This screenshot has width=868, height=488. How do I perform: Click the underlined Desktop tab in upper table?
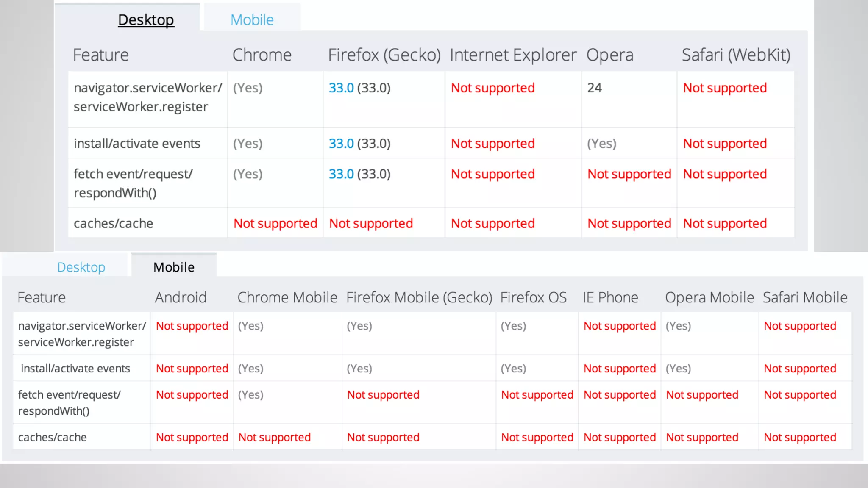point(146,20)
